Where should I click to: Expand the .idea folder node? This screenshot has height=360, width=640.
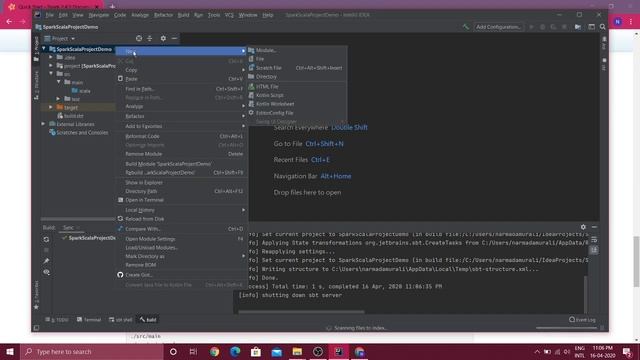(51, 57)
